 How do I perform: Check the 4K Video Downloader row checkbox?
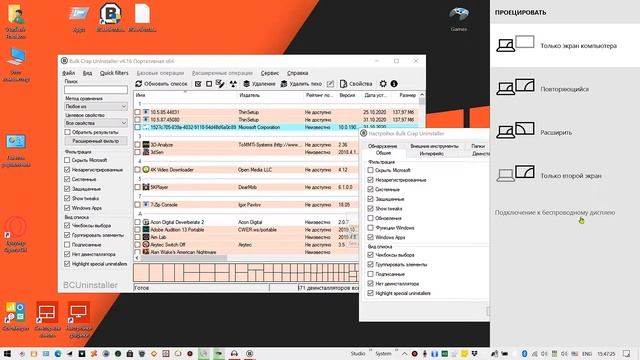(x=138, y=170)
